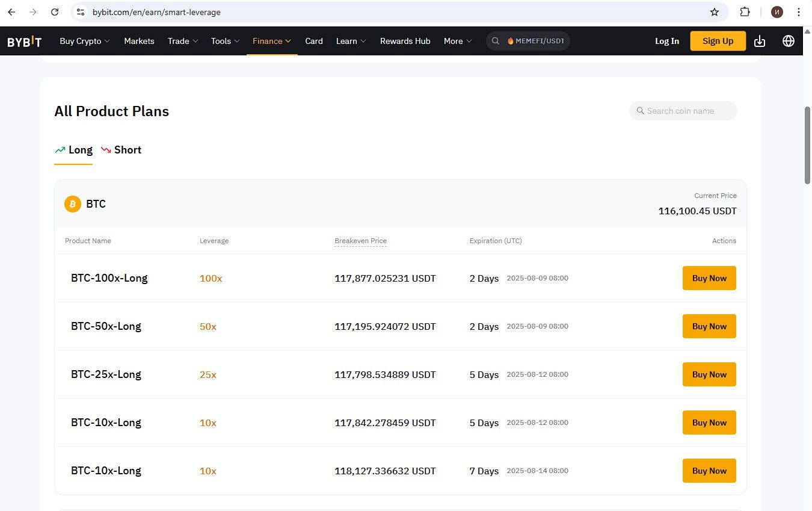Expand the Finance menu dropdown
This screenshot has width=812, height=511.
click(x=272, y=41)
